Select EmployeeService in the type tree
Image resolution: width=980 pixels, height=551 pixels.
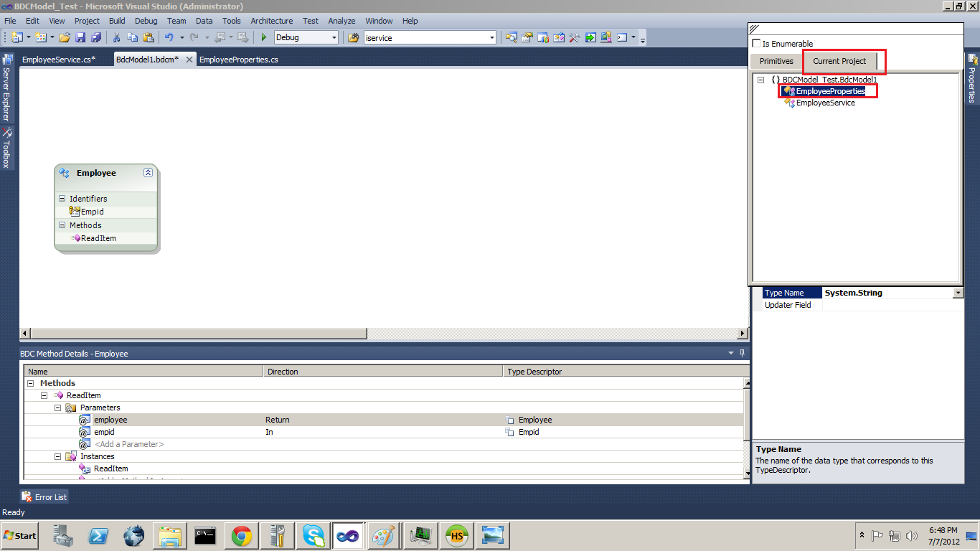(x=825, y=103)
